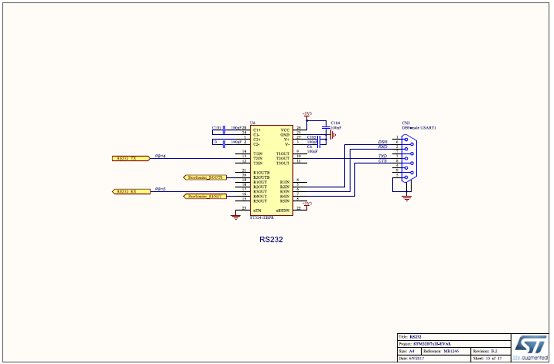Click the +3V3 symbol near nSHDN pin
Image resolution: width=554 pixels, height=364 pixels.
point(307,204)
